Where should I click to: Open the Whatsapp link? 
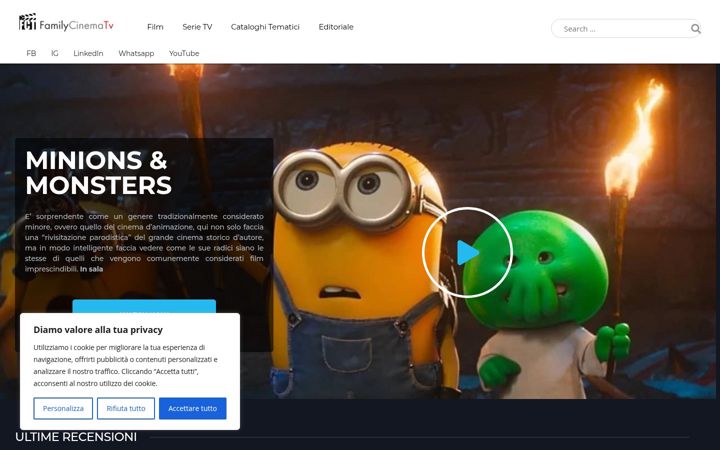[x=136, y=53]
